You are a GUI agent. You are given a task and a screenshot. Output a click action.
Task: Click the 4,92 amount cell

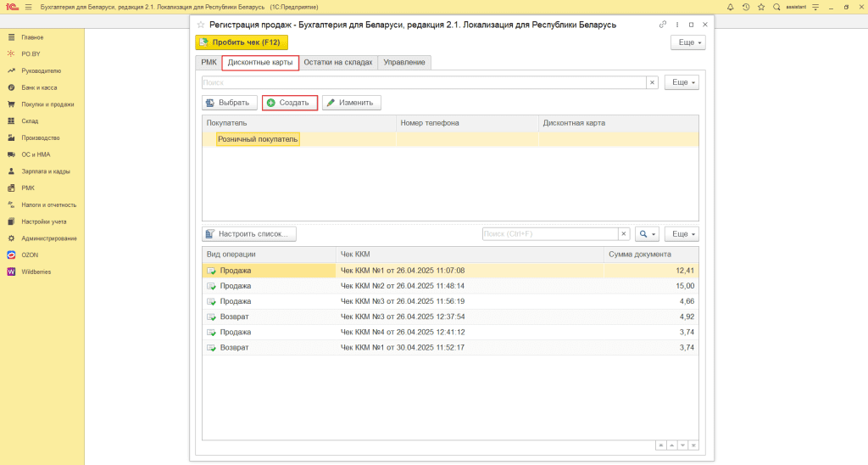(651, 317)
